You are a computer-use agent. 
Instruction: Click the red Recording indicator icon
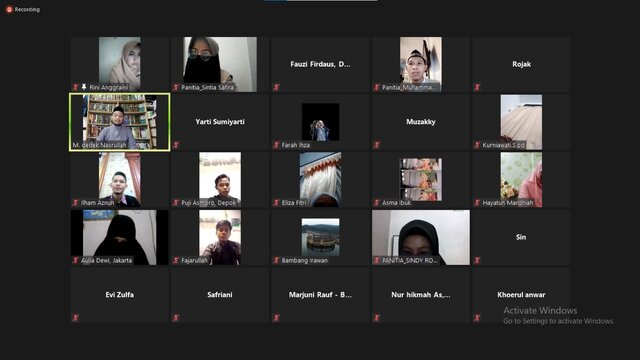pos(9,9)
